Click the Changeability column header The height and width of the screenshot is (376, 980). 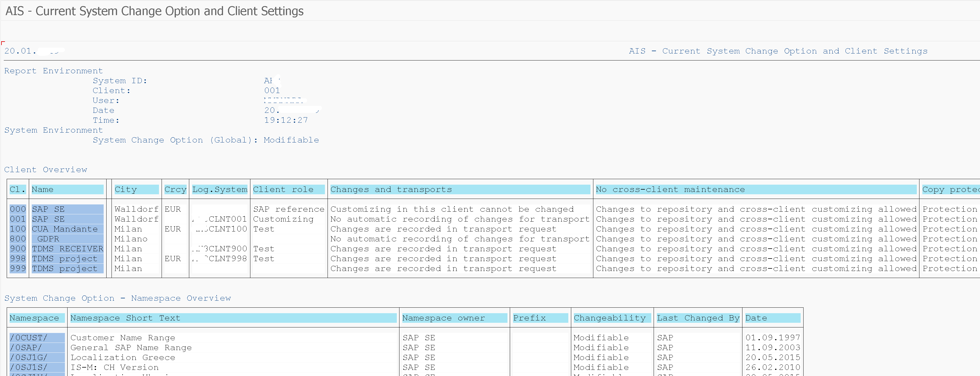point(613,318)
